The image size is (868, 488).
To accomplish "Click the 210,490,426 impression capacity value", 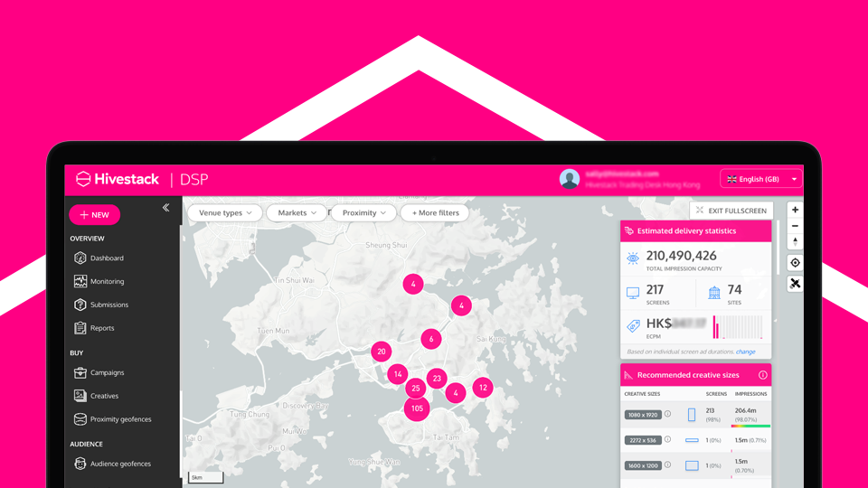I will 681,256.
